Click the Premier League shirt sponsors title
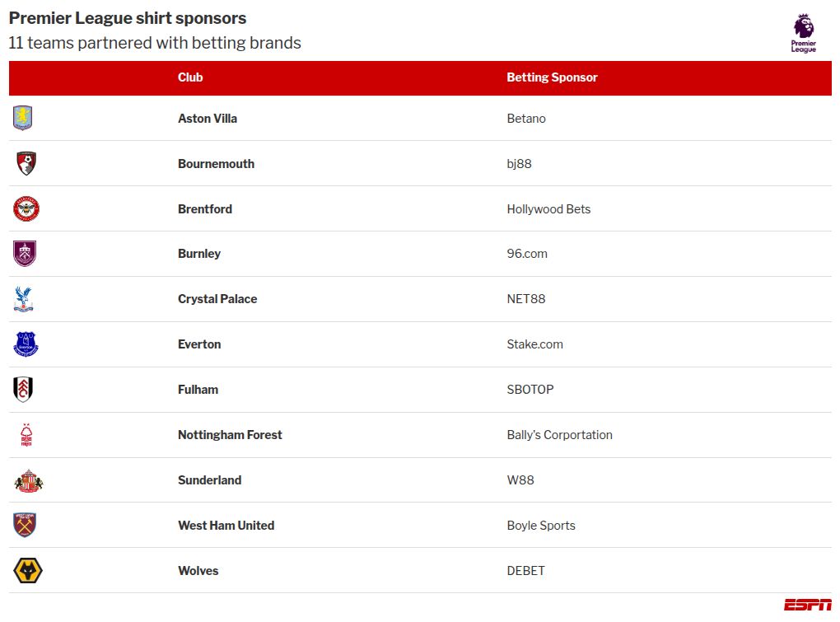Image resolution: width=840 pixels, height=622 pixels. pos(128,18)
